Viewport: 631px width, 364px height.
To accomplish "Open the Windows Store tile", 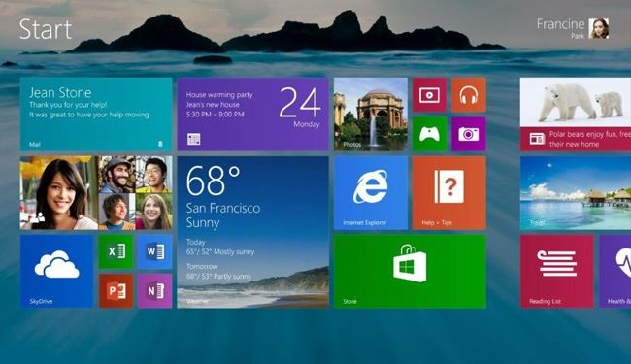I will 410,272.
